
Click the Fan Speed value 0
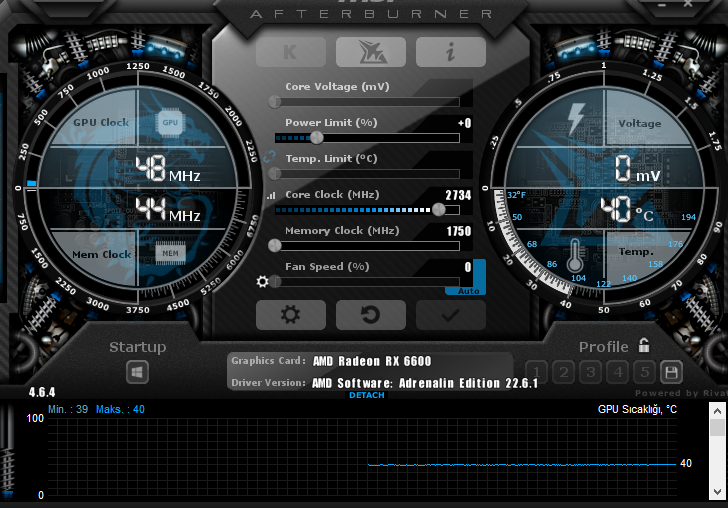coord(468,267)
